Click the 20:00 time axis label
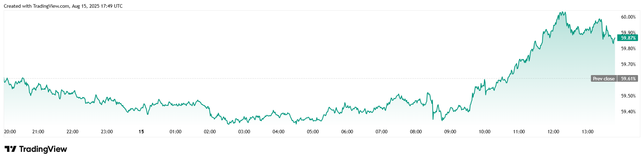The width and height of the screenshot is (644, 161). click(10, 132)
